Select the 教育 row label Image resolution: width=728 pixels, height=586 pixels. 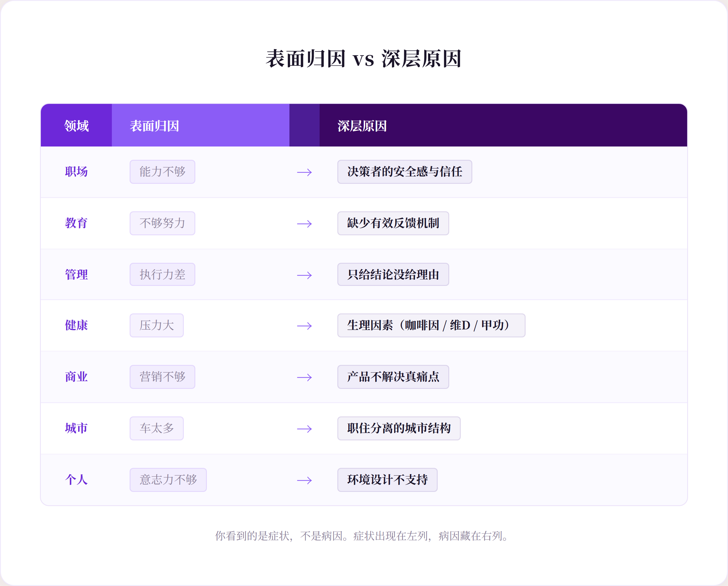(x=76, y=223)
